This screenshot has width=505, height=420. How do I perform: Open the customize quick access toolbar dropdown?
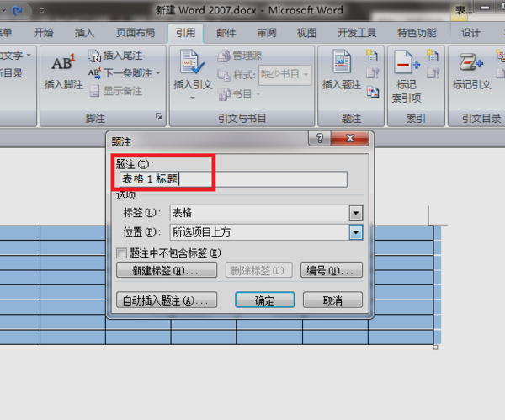click(x=41, y=11)
